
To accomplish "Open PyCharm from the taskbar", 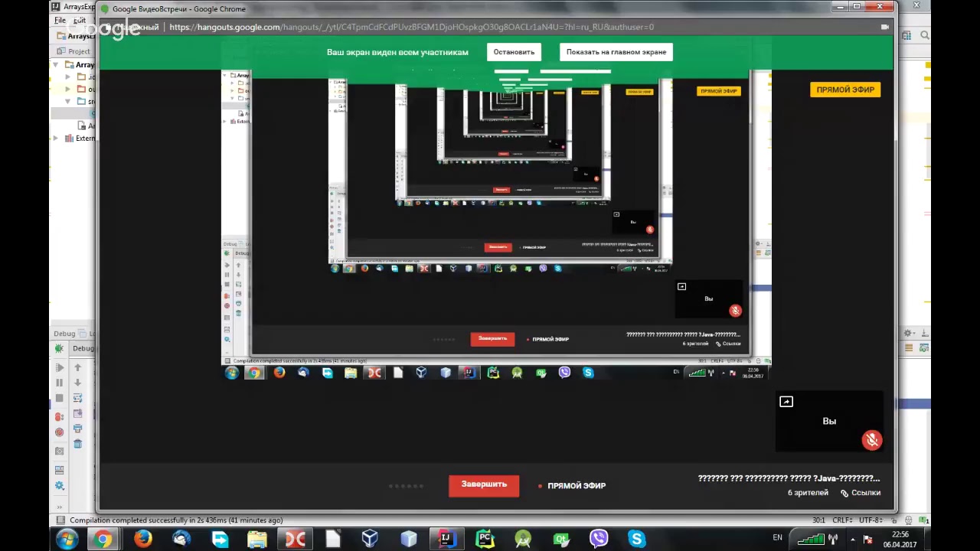I will coord(485,540).
